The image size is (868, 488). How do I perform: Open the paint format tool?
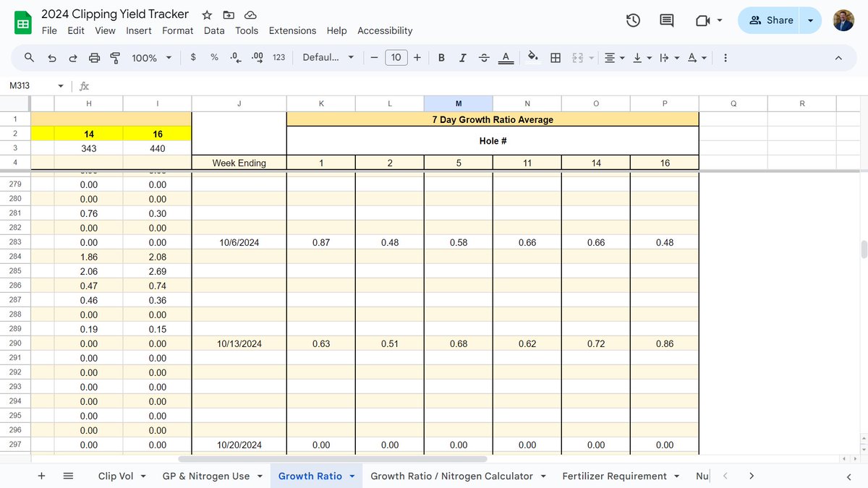115,57
